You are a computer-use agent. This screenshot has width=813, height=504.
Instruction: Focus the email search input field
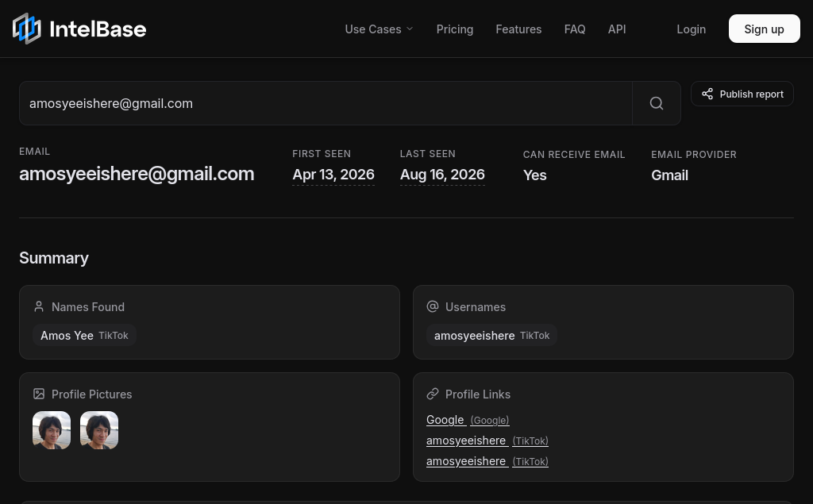click(326, 103)
